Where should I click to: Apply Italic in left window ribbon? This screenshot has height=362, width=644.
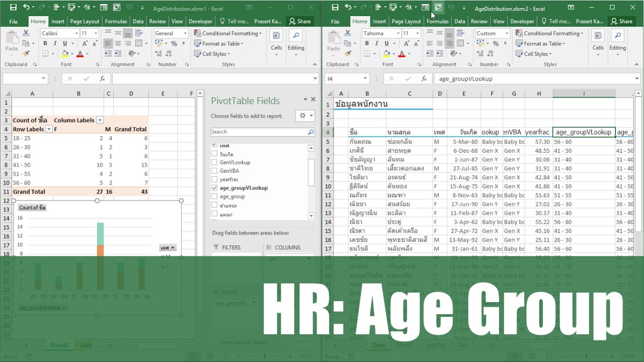pos(55,44)
